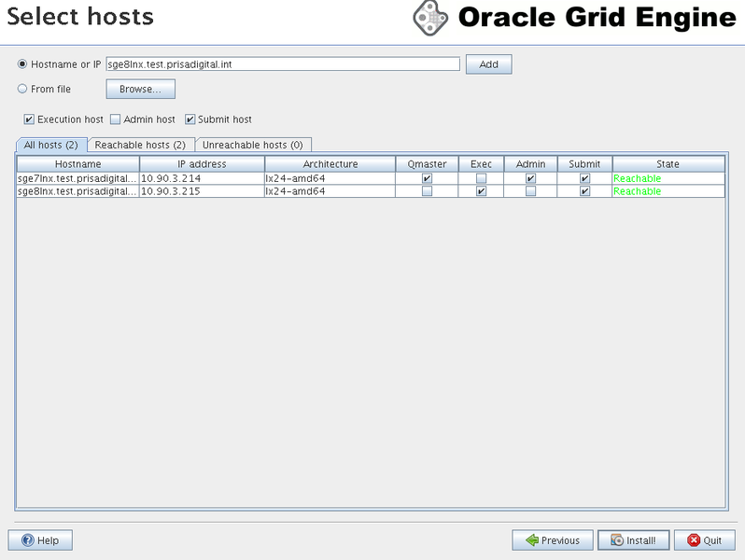
Task: Uncheck the Execution host checkbox
Action: point(29,119)
